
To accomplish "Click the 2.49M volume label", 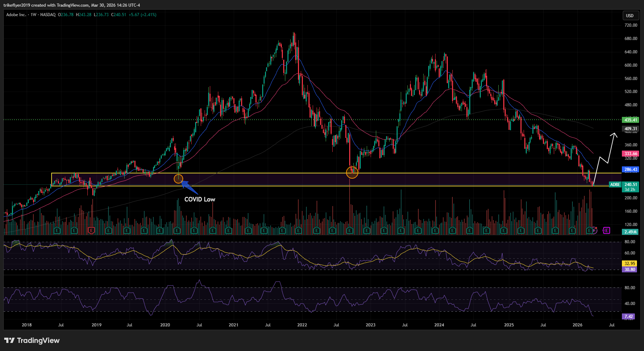I will 631,232.
